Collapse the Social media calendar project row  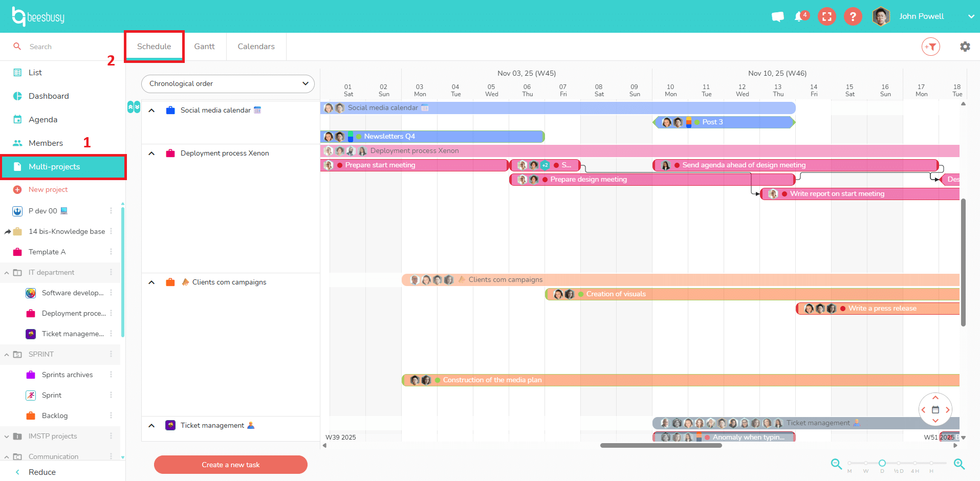151,110
